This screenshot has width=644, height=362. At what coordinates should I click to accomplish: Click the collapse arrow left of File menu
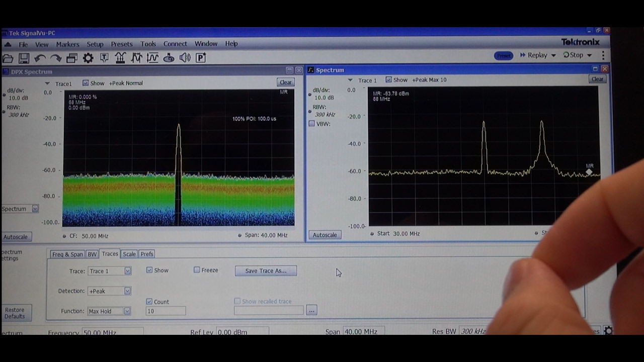tap(8, 44)
